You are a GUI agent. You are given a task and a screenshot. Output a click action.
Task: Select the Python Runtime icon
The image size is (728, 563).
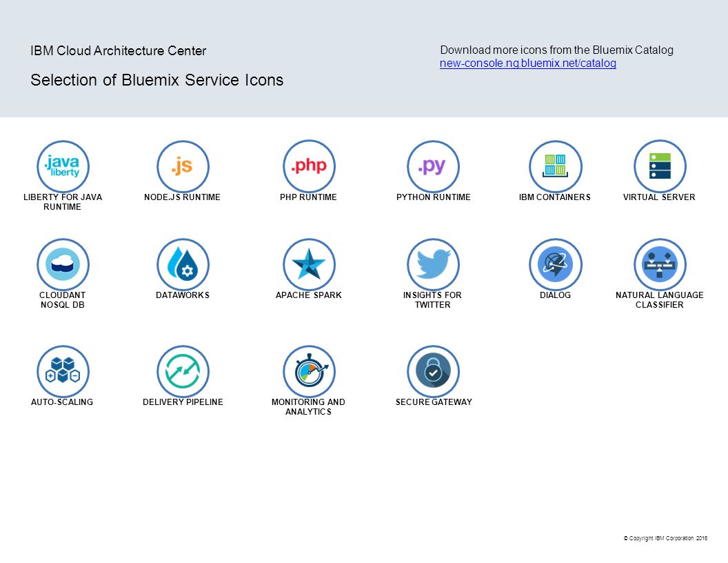tap(432, 166)
